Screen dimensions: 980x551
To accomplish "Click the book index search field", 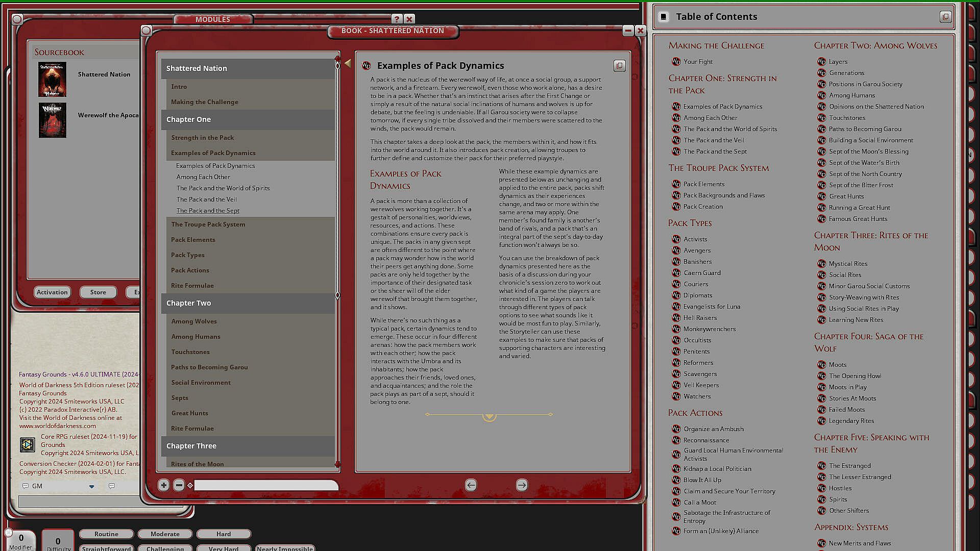I will pyautogui.click(x=265, y=485).
